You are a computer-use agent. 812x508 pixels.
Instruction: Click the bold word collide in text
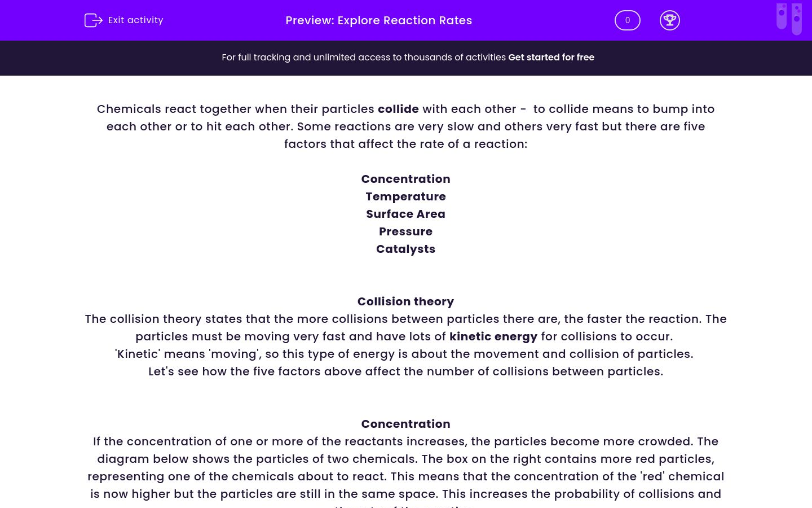coord(398,109)
